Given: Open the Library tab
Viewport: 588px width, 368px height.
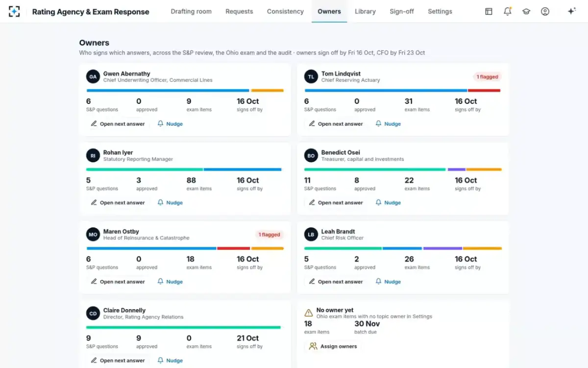Looking at the screenshot, I should coord(365,11).
